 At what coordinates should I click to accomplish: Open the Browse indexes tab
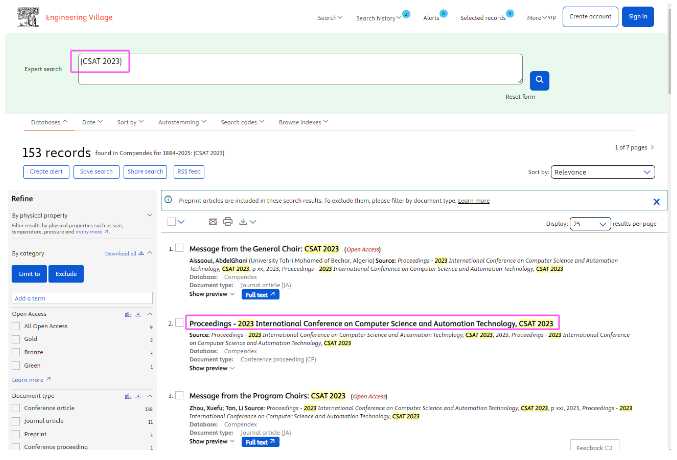(x=303, y=122)
